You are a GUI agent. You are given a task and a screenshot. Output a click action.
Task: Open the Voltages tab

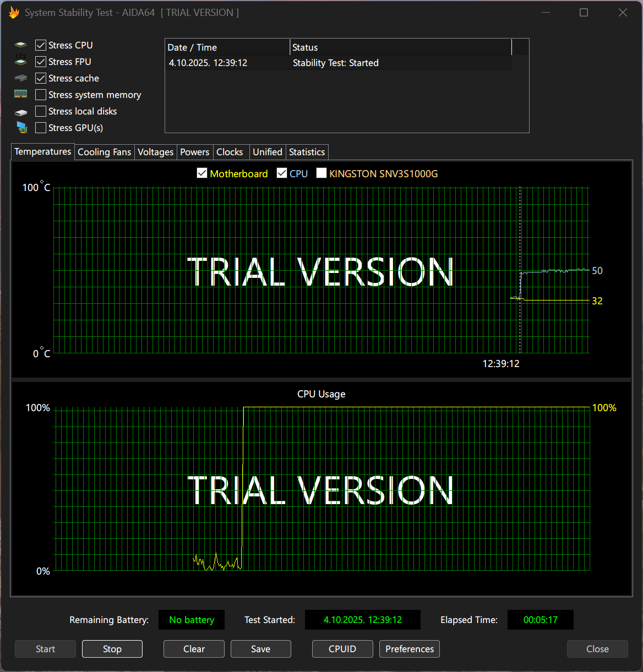coord(155,152)
